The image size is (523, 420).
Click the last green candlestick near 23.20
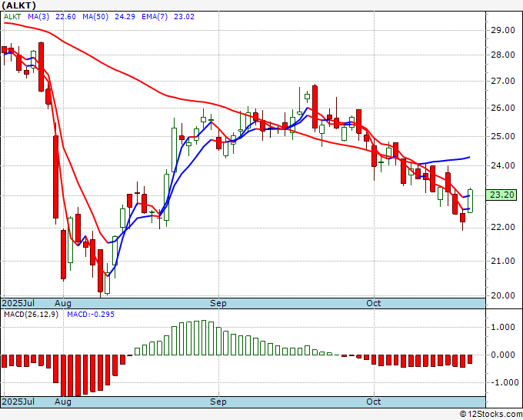tap(470, 201)
